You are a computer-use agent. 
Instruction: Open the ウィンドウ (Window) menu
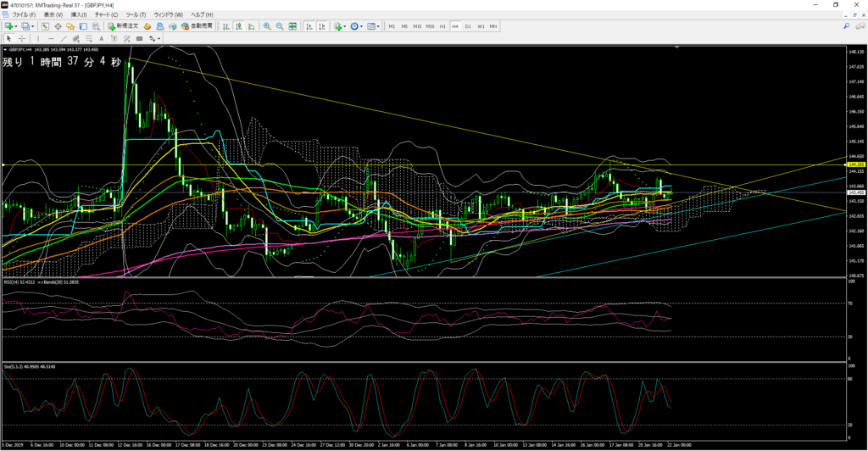coord(169,15)
